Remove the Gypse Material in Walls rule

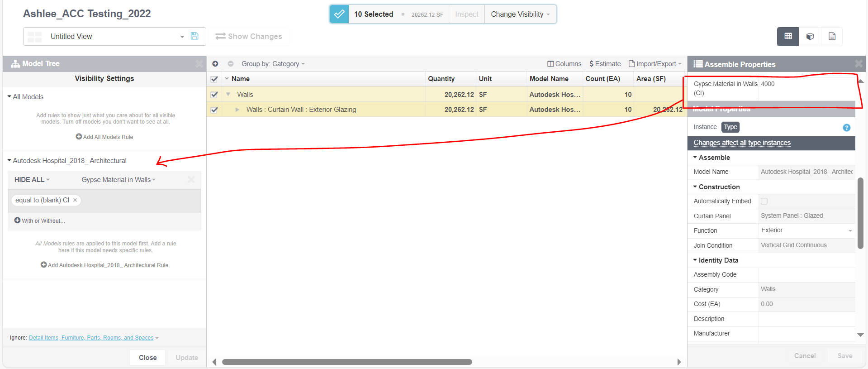tap(191, 180)
